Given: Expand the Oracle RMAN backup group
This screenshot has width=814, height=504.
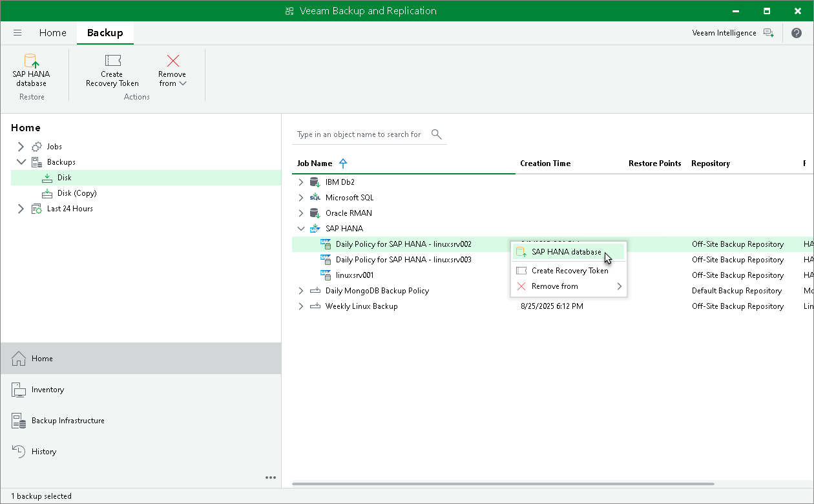Looking at the screenshot, I should 300,213.
